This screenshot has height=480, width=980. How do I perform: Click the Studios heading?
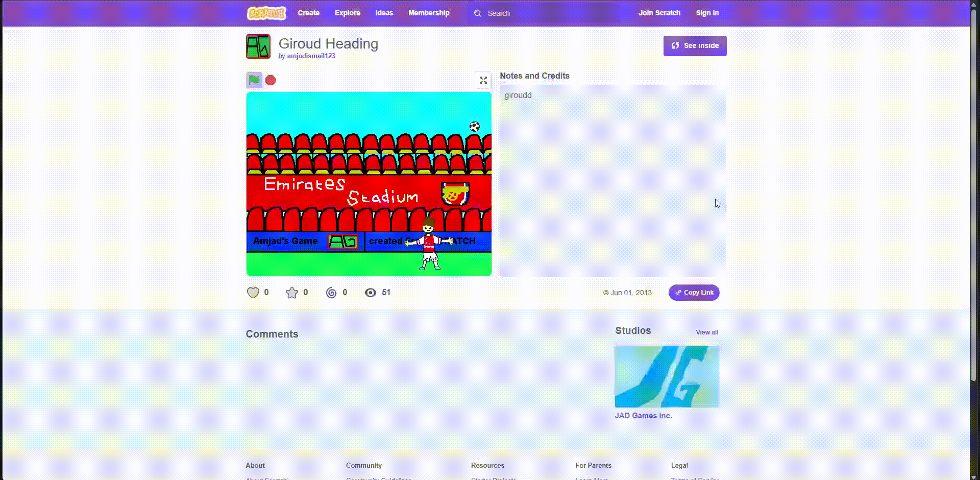click(x=633, y=331)
